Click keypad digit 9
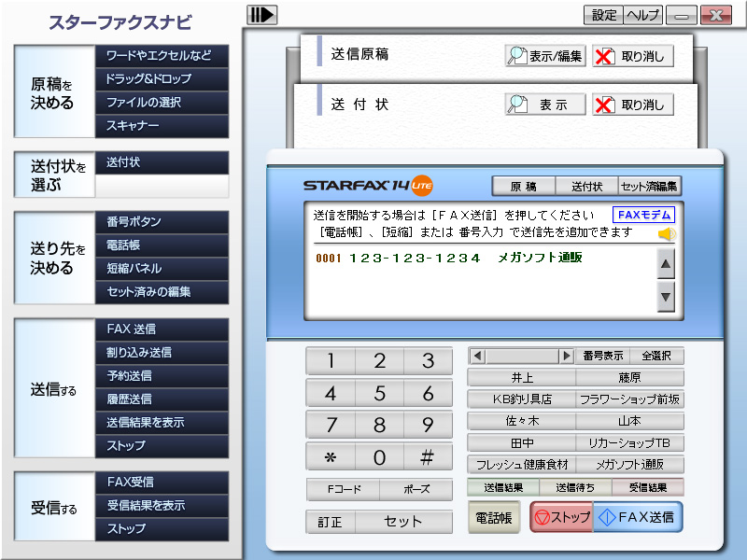This screenshot has width=747, height=560. (429, 426)
